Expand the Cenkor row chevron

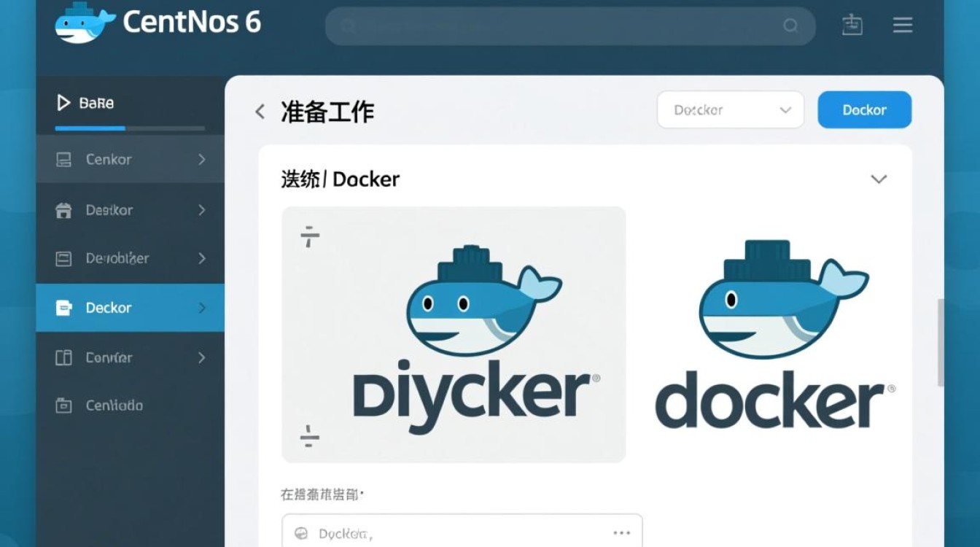click(x=202, y=159)
